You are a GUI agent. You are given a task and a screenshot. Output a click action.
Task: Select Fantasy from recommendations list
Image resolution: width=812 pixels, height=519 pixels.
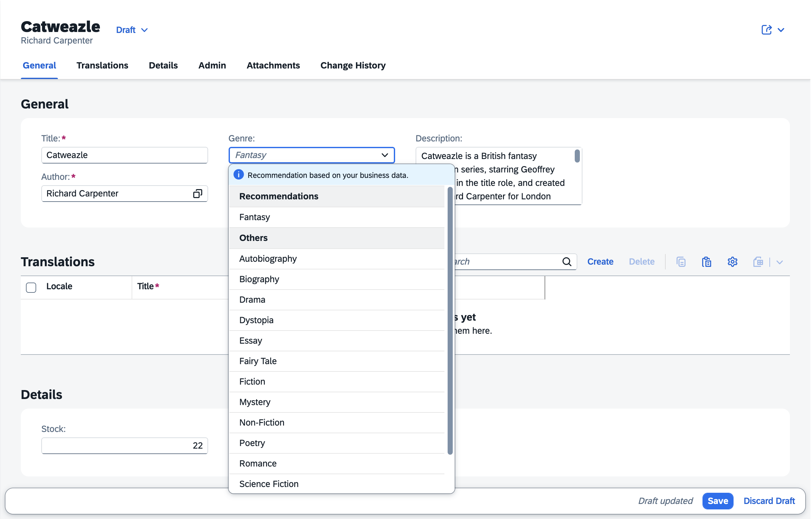point(337,217)
